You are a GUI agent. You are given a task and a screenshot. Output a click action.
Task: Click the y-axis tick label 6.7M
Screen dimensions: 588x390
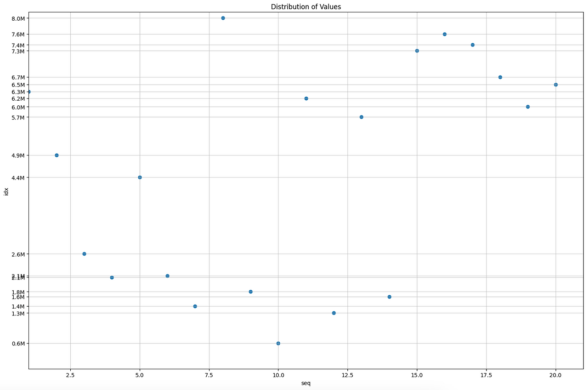click(18, 77)
